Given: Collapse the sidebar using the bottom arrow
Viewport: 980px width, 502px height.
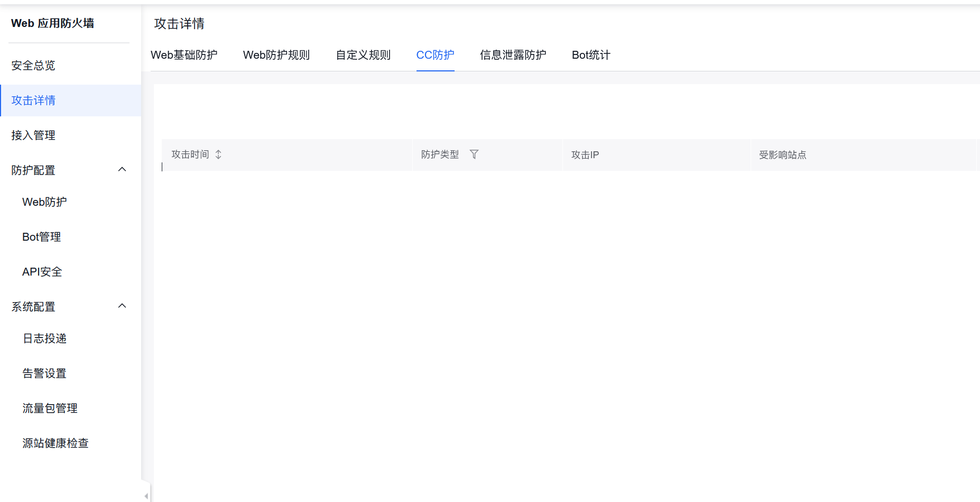Looking at the screenshot, I should pos(146,496).
